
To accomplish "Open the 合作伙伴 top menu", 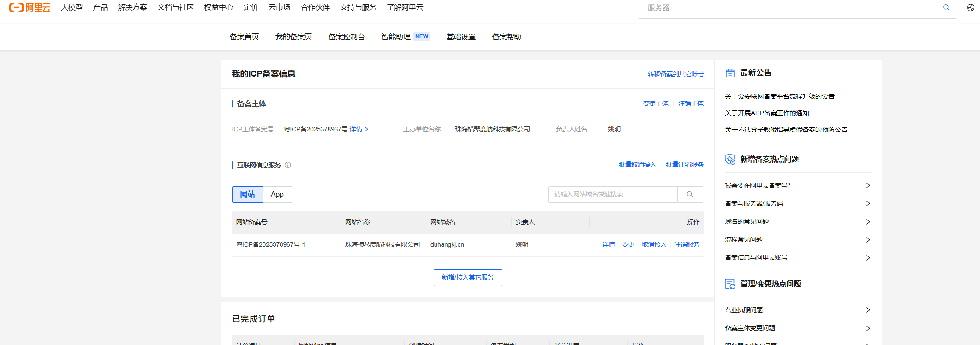I will click(315, 7).
